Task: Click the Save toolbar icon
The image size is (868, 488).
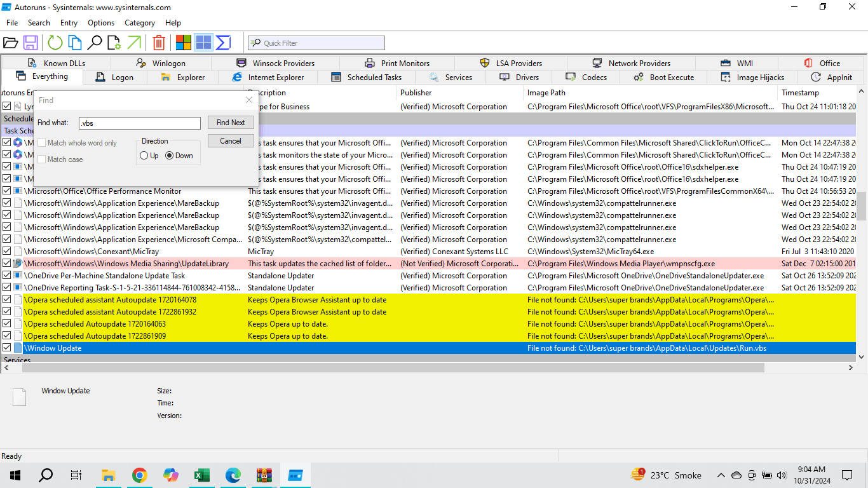Action: [x=31, y=43]
